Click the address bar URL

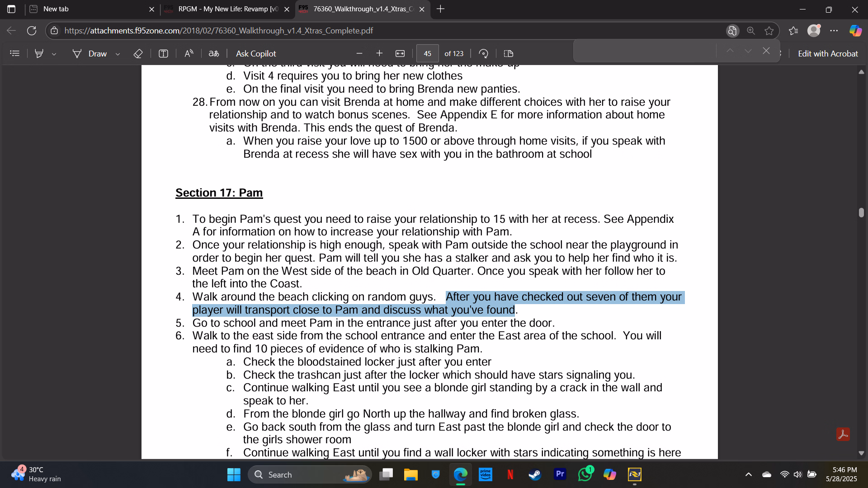point(219,31)
